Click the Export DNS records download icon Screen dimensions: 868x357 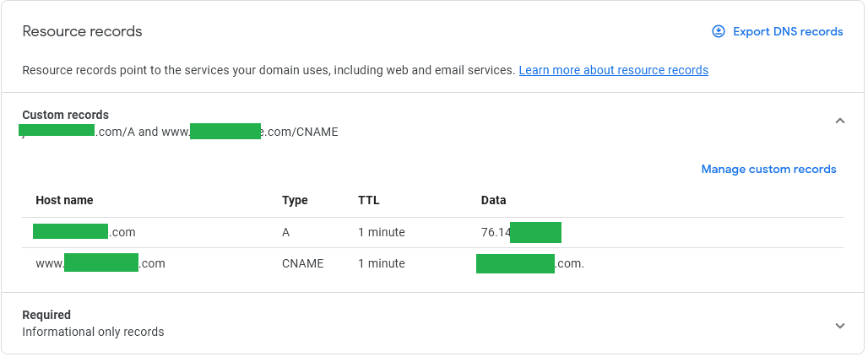(719, 31)
